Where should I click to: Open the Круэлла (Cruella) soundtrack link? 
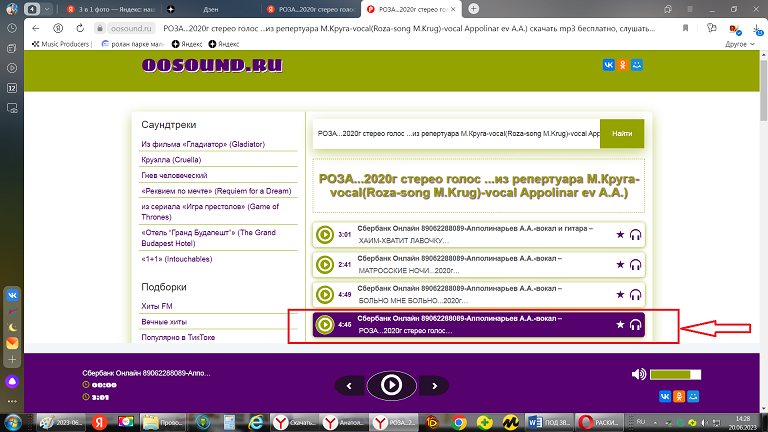[x=171, y=160]
